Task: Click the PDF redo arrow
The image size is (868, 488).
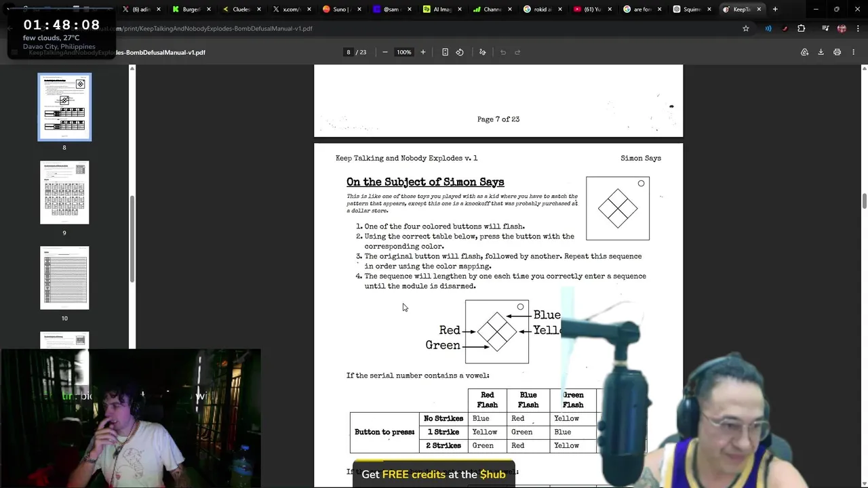Action: point(517,52)
